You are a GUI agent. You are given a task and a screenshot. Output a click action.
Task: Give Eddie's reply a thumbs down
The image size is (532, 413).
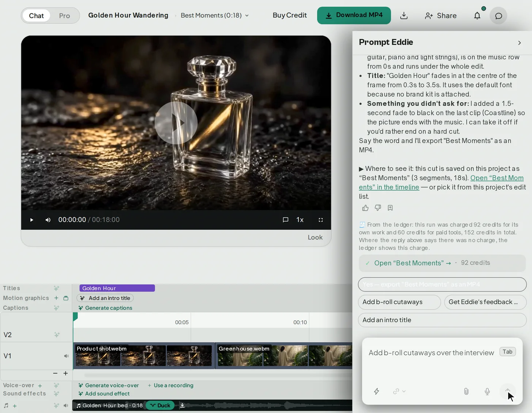[x=378, y=208]
